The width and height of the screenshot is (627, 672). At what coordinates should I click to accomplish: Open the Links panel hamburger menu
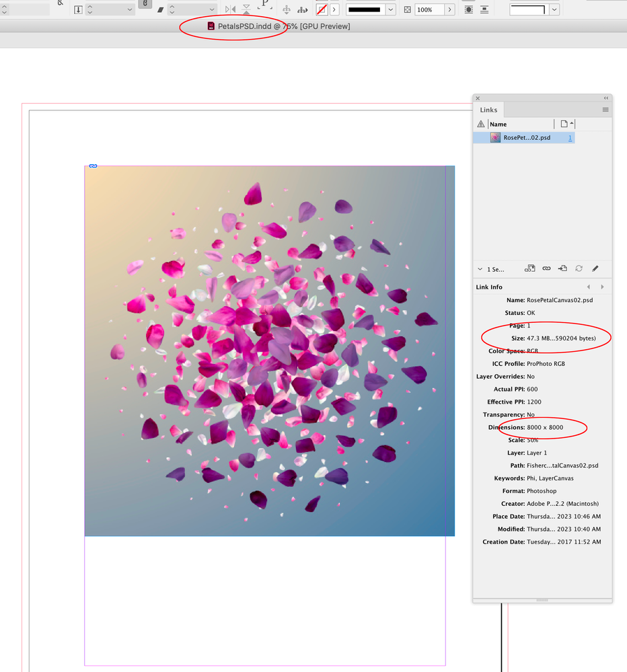click(x=605, y=110)
